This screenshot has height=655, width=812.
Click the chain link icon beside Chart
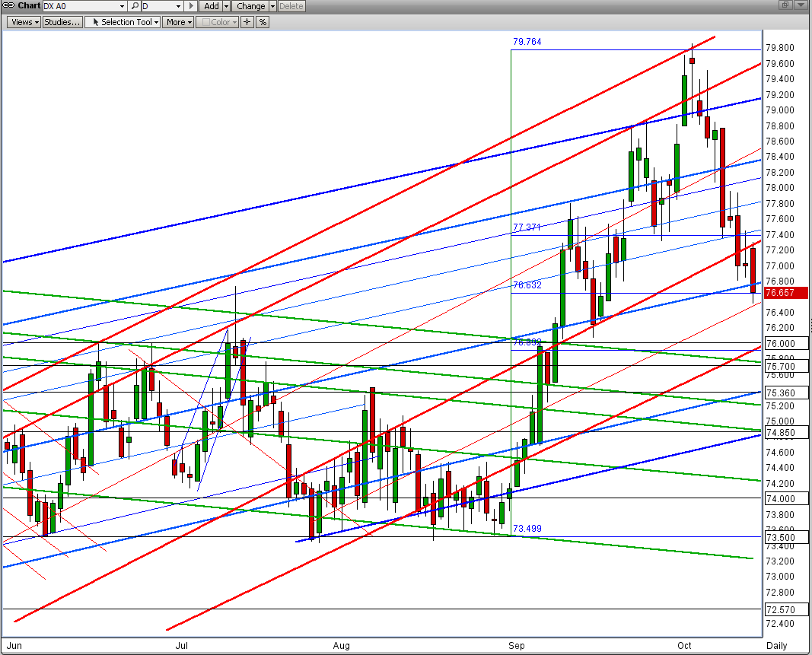(9, 5)
